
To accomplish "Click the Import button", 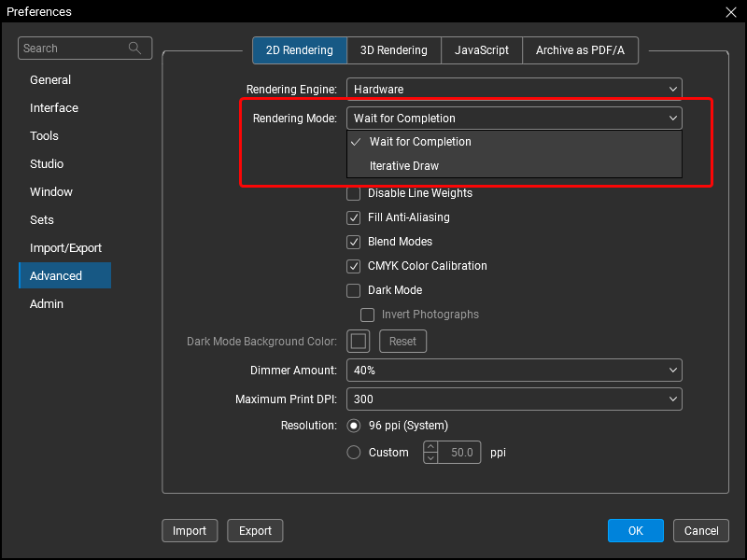I will pyautogui.click(x=190, y=531).
